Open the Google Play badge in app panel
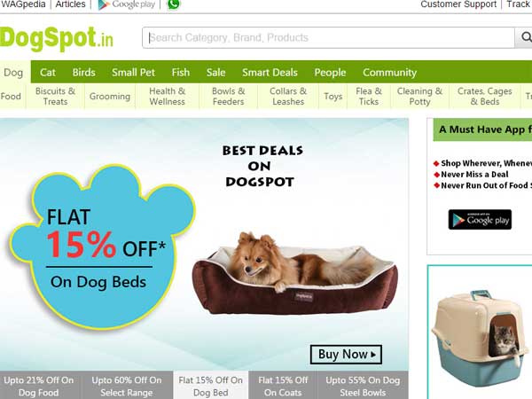The image size is (532, 399). (x=480, y=220)
